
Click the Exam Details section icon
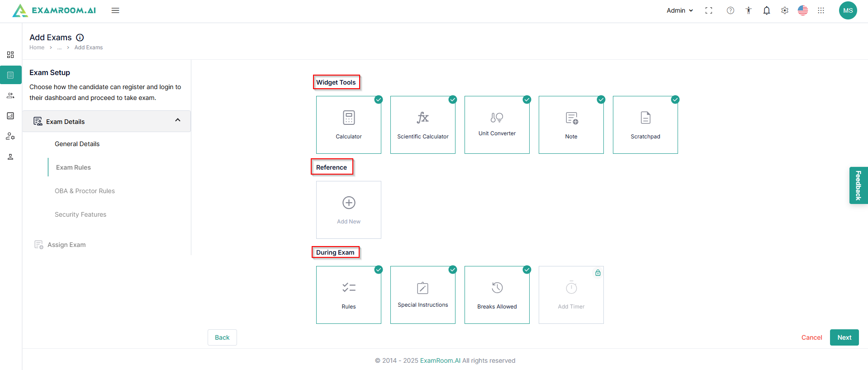38,121
